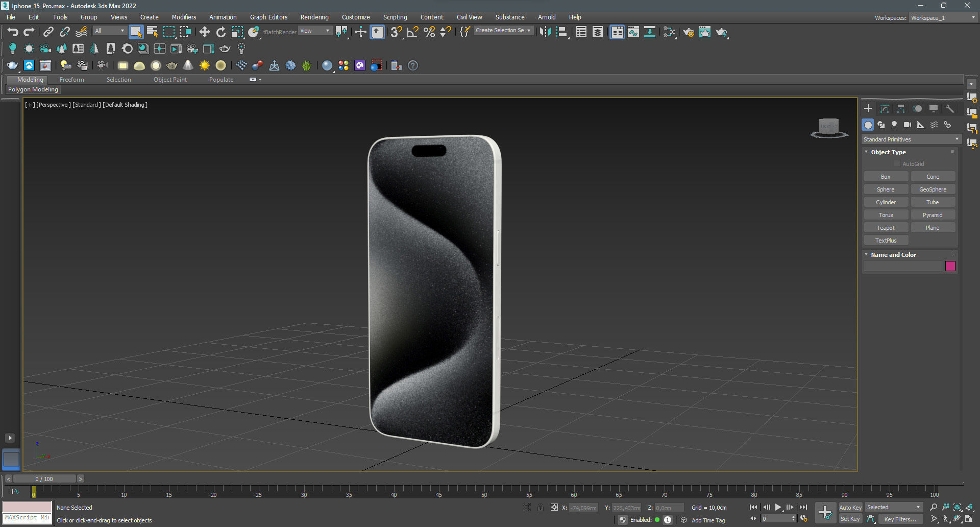
Task: Open the Workspace_1 dropdown
Action: (943, 17)
